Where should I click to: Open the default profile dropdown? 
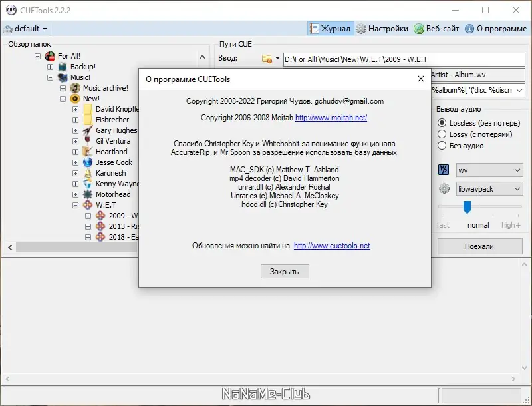(25, 29)
